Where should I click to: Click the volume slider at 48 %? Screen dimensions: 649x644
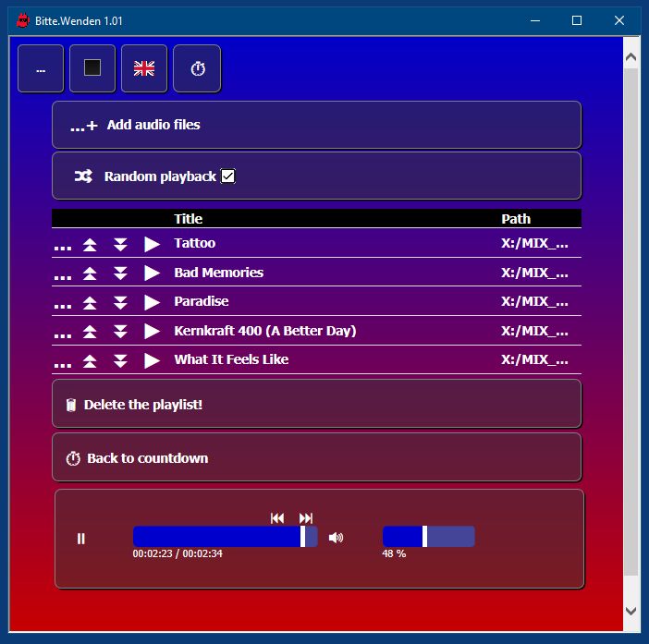pos(428,537)
